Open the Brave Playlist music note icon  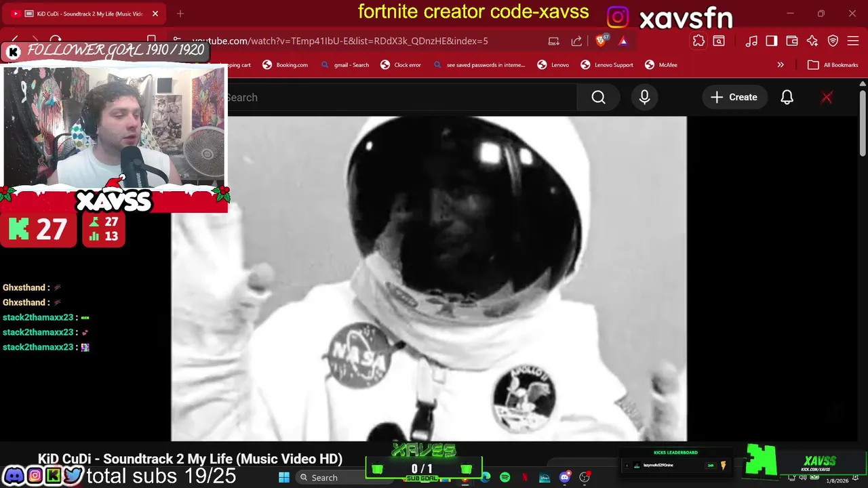[751, 41]
